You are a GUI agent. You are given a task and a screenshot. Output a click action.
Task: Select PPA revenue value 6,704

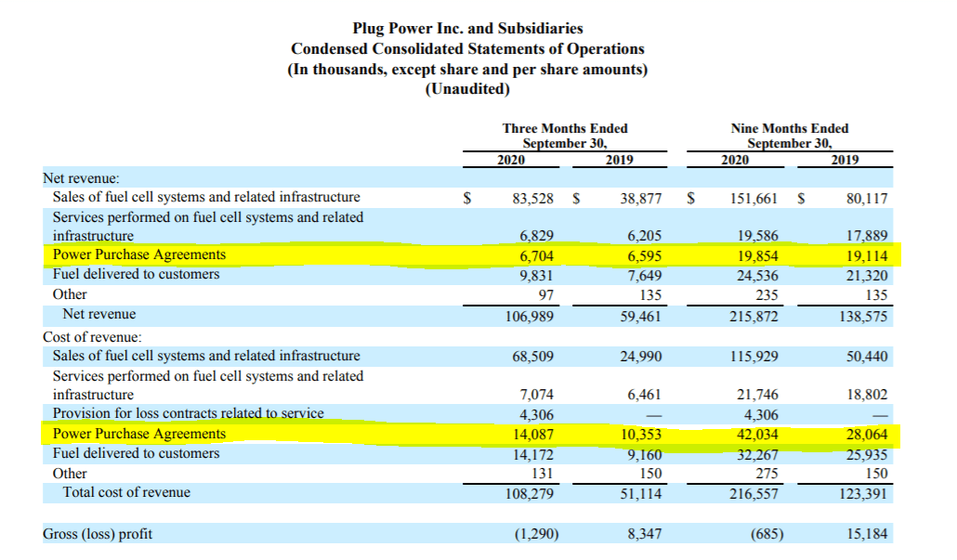click(536, 255)
